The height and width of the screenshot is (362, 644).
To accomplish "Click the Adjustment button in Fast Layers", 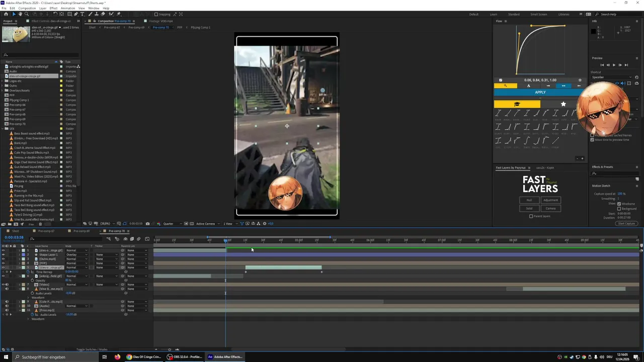I will (x=550, y=200).
